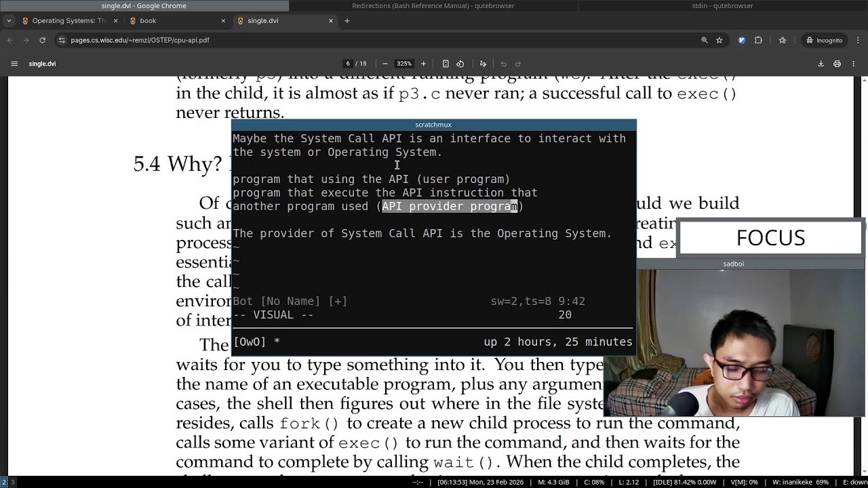The width and height of the screenshot is (868, 488).
Task: Switch to the Operating Systems tab
Action: coord(69,21)
